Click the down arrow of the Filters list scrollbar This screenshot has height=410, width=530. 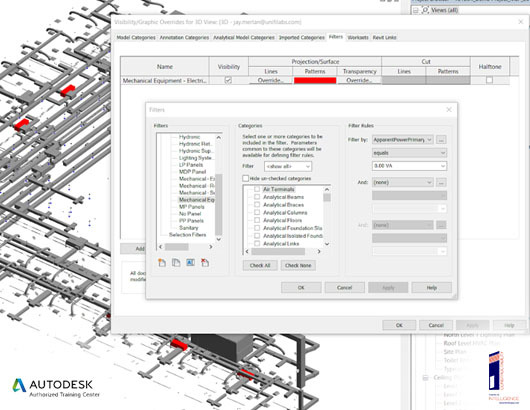218,239
